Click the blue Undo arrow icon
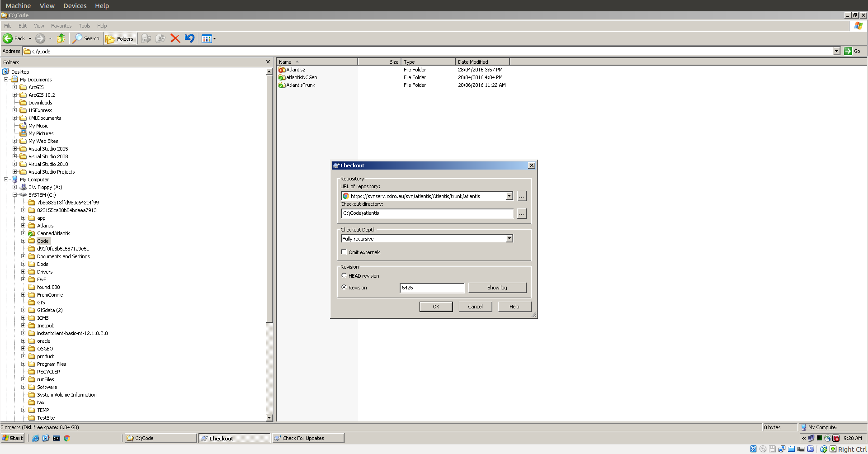The image size is (868, 454). [189, 38]
